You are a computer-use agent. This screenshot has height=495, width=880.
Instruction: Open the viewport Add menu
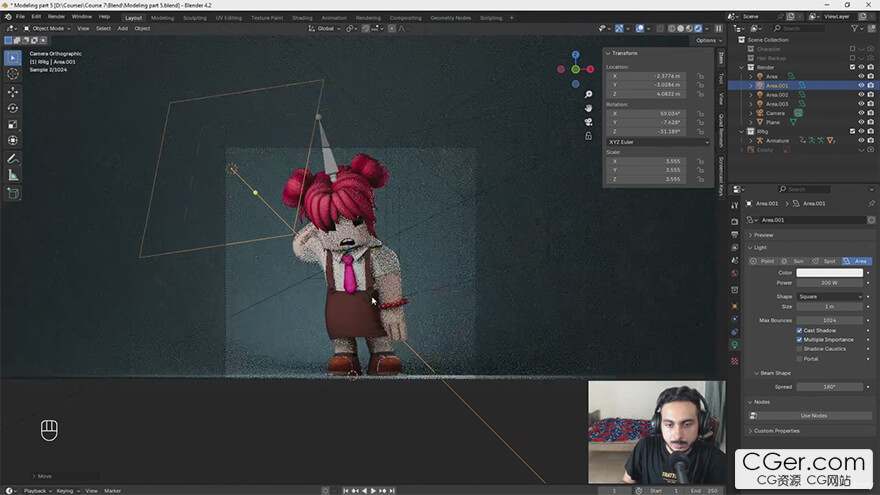[x=122, y=29]
